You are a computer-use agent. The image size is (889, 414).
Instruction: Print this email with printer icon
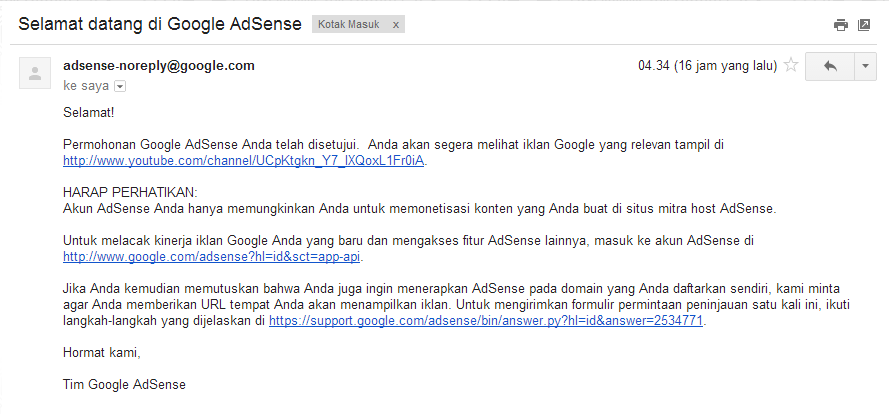(x=840, y=25)
